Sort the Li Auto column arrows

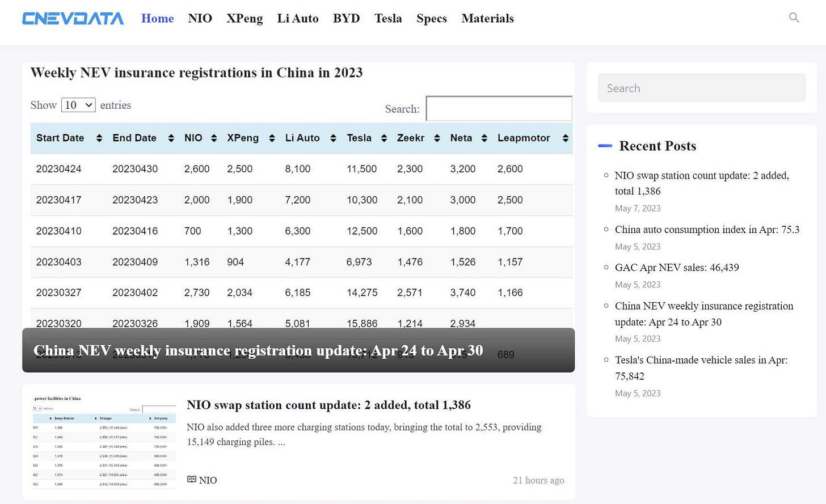point(333,138)
